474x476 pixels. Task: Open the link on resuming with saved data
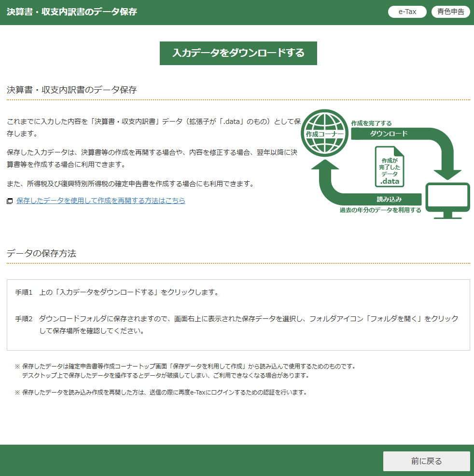point(100,201)
